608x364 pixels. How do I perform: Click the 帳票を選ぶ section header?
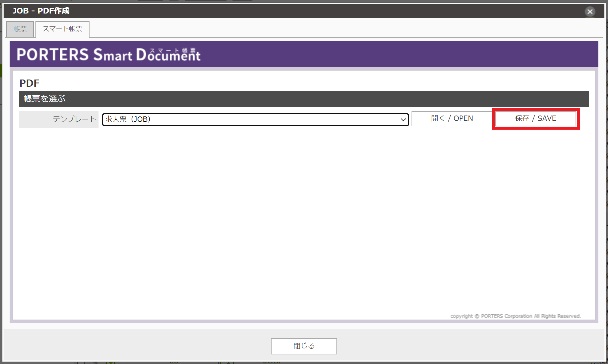coord(44,99)
